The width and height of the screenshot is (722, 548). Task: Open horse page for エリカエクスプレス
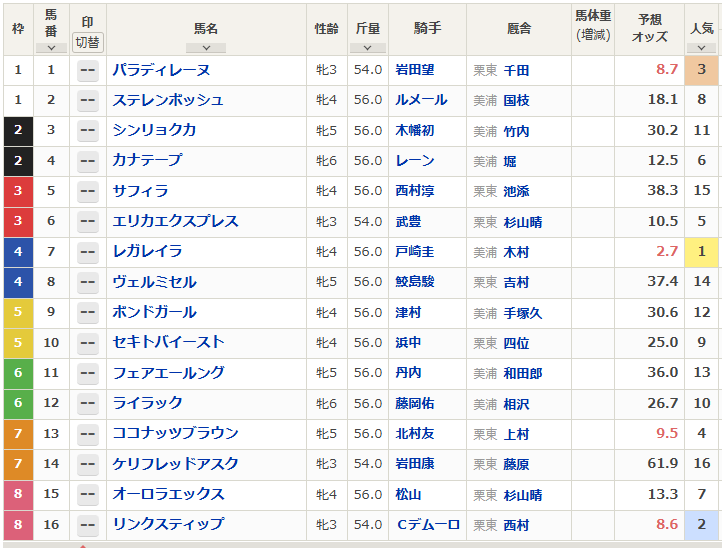[x=175, y=221]
